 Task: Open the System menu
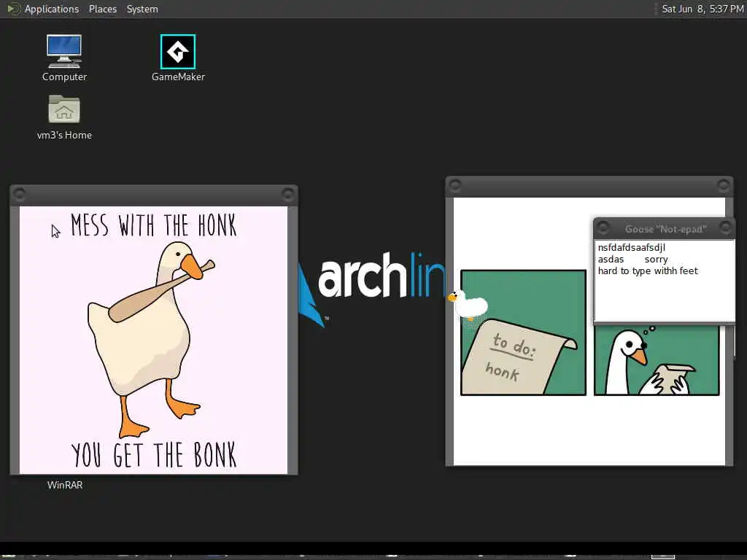click(142, 9)
